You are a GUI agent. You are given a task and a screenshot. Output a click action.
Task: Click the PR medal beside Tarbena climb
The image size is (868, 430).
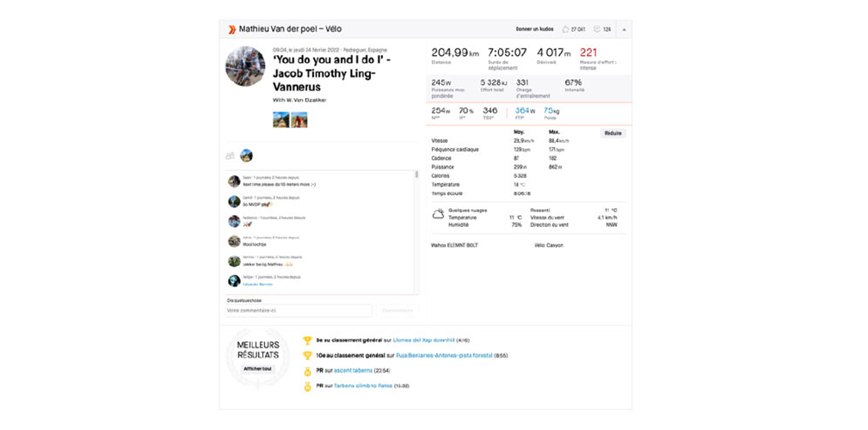click(307, 386)
